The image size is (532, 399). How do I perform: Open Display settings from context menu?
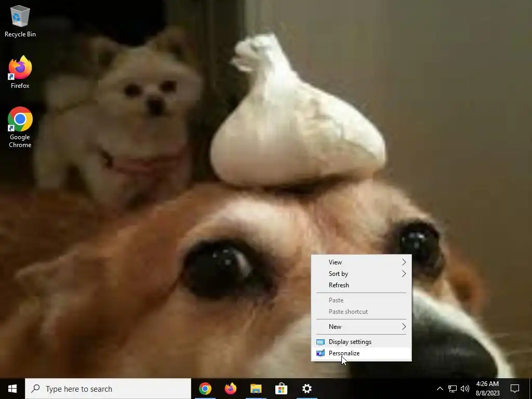[362, 342]
